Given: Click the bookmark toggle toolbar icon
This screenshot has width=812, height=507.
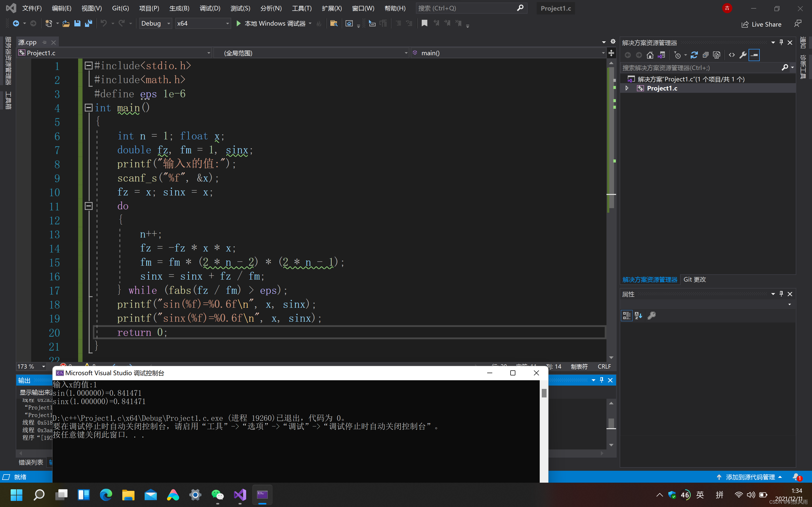Looking at the screenshot, I should (424, 24).
